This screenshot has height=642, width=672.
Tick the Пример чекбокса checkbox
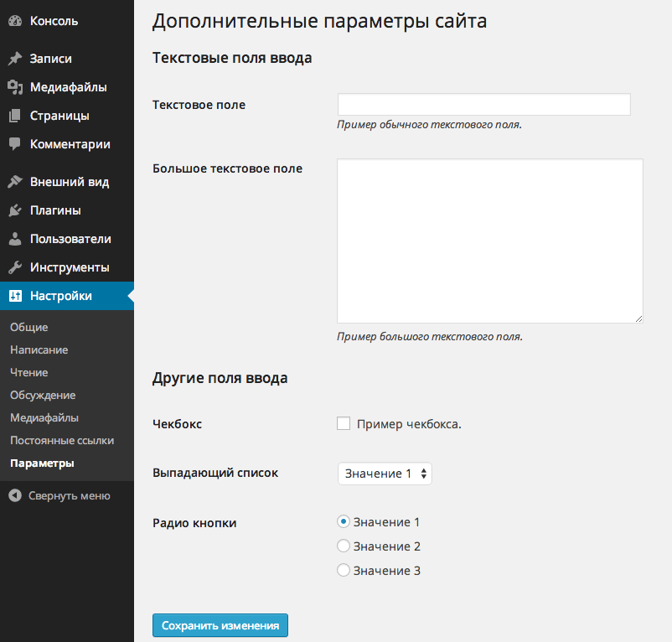pos(344,423)
